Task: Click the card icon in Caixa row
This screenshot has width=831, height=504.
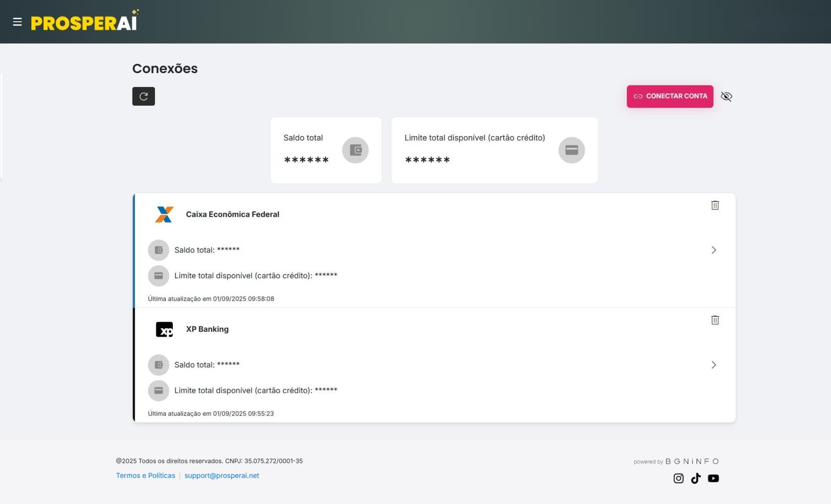Action: click(158, 276)
